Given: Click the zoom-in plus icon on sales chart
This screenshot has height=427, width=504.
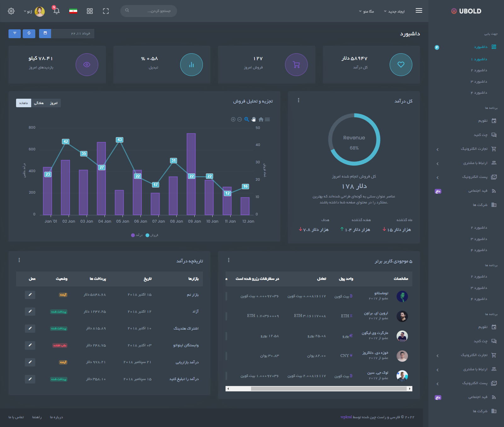Looking at the screenshot, I should pos(233,120).
